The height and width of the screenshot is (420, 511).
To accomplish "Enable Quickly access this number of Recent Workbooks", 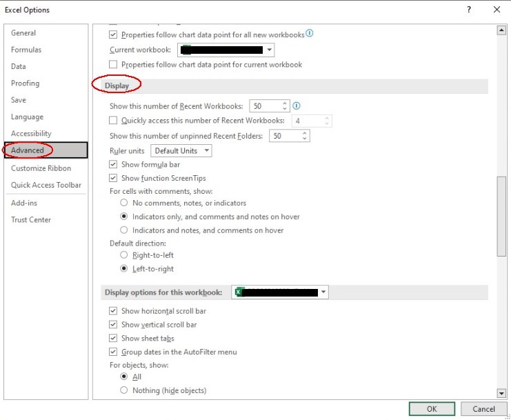I will coord(113,121).
